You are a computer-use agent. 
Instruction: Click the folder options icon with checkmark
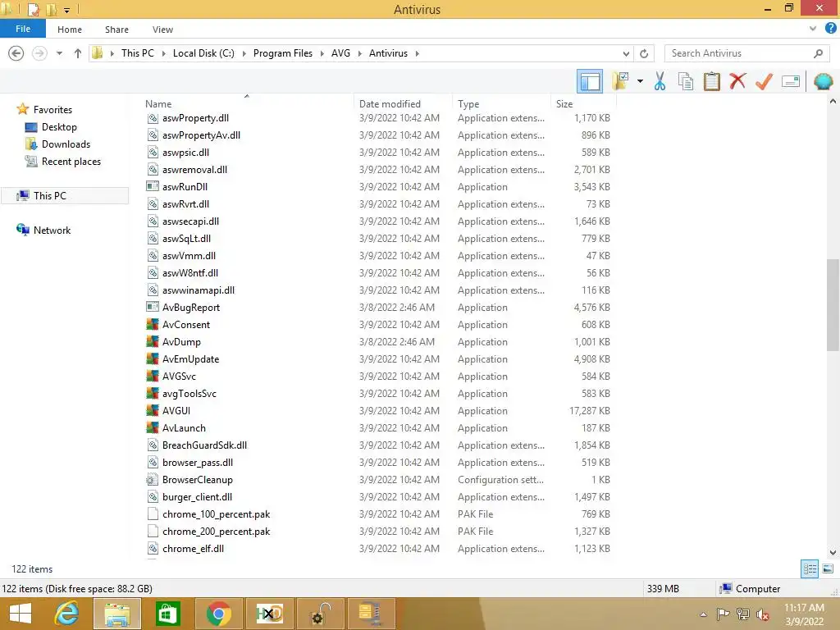(x=621, y=81)
